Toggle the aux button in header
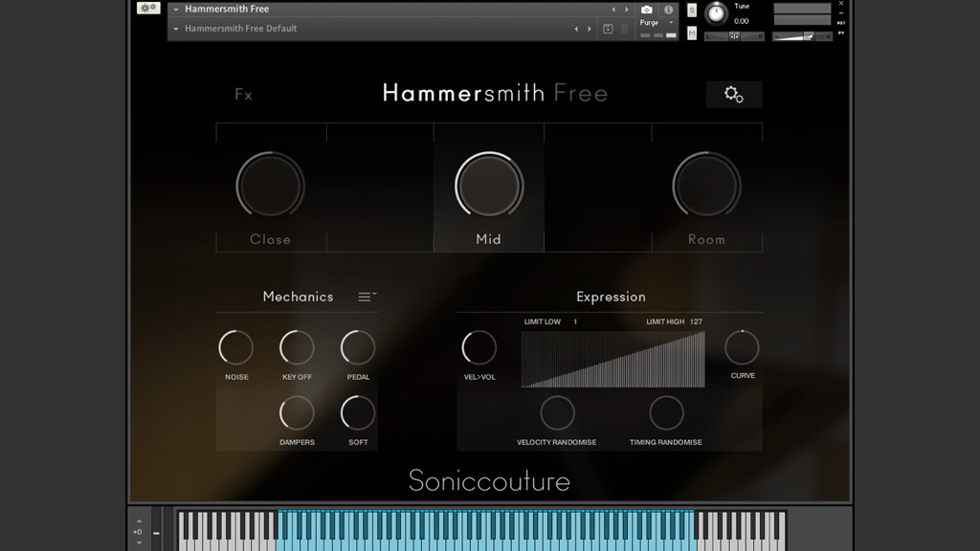Viewport: 980px width, 551px height. click(841, 23)
